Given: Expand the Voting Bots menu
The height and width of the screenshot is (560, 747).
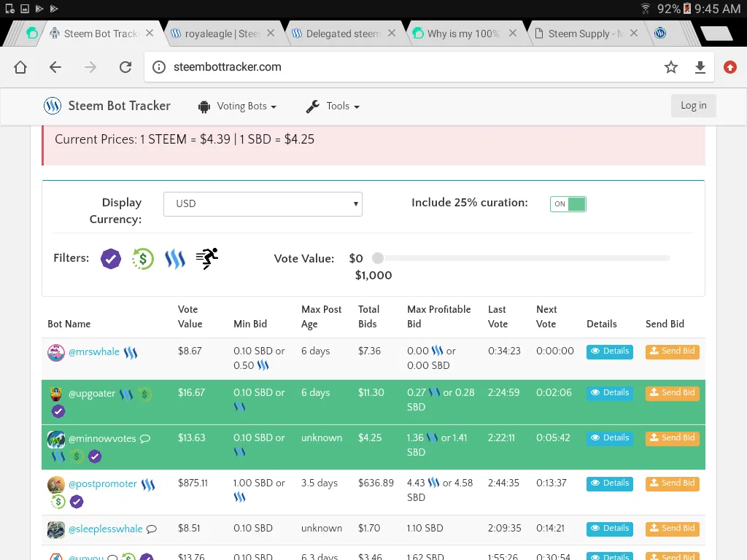Looking at the screenshot, I should pyautogui.click(x=237, y=106).
